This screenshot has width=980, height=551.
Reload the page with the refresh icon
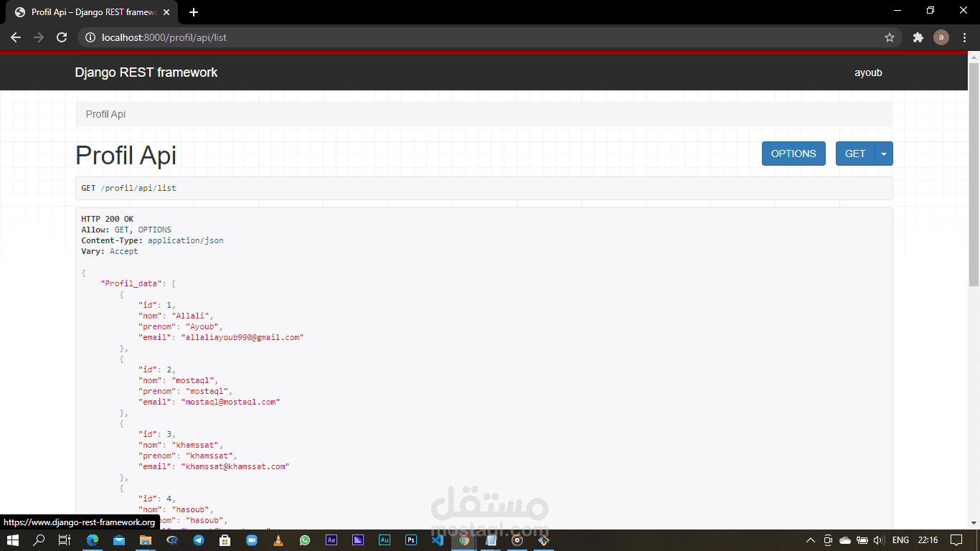[62, 37]
